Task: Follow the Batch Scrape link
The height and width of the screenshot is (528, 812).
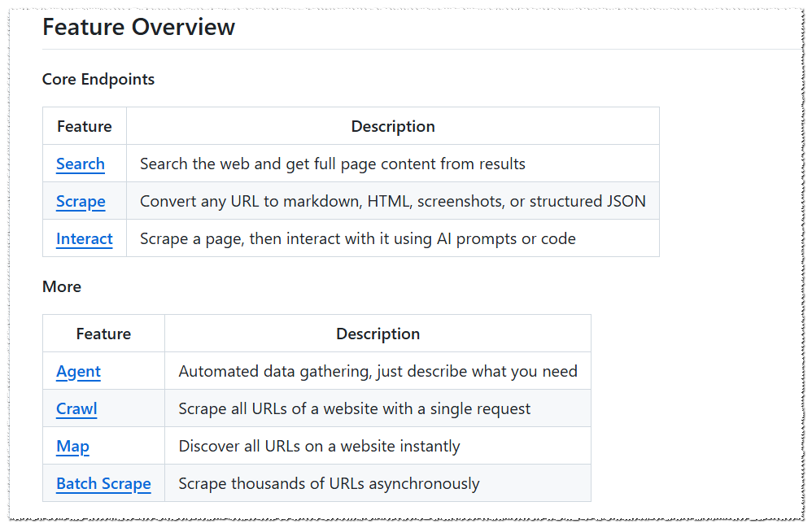Action: click(x=103, y=483)
